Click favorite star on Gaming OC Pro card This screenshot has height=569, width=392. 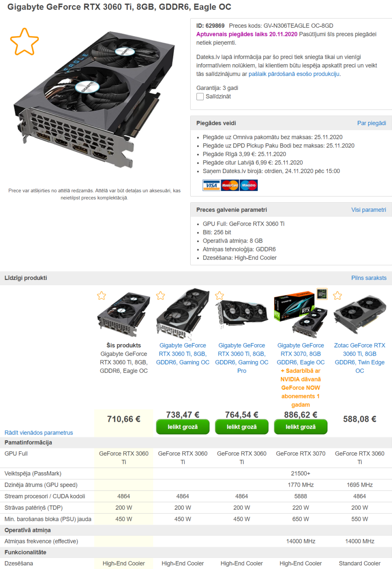[219, 295]
